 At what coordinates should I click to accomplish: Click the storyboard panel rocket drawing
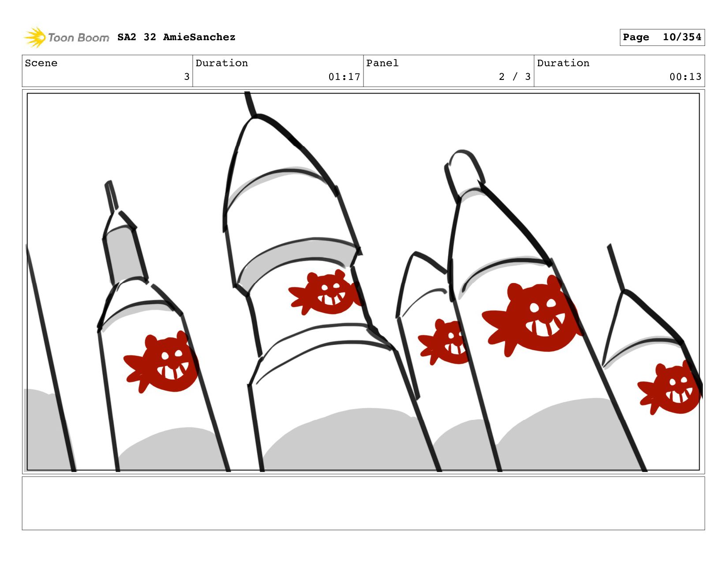point(363,282)
